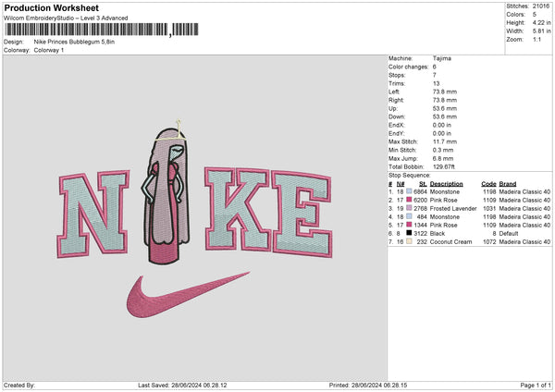Click stitch count 6200 in row 2
This screenshot has height=392, width=555.
tap(420, 201)
